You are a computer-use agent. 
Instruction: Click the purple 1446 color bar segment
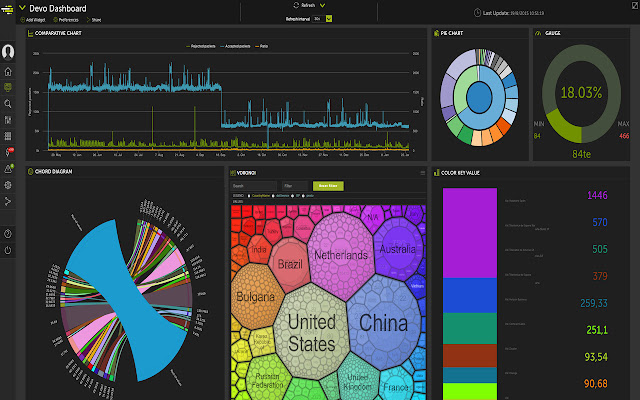(469, 230)
